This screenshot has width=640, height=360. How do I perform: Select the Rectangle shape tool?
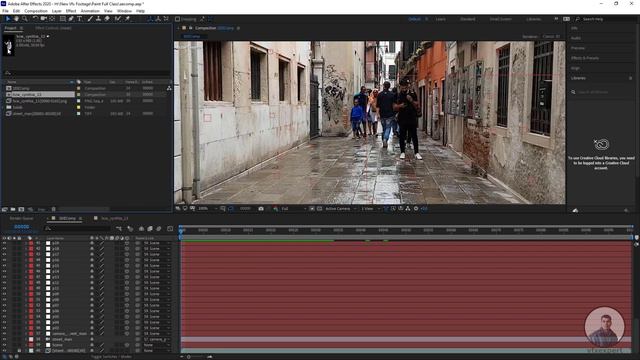(x=62, y=19)
